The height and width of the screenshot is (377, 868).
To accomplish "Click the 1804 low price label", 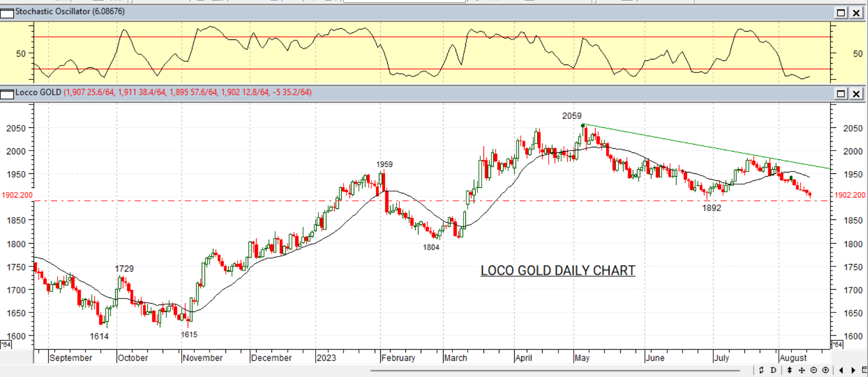I will [x=431, y=247].
